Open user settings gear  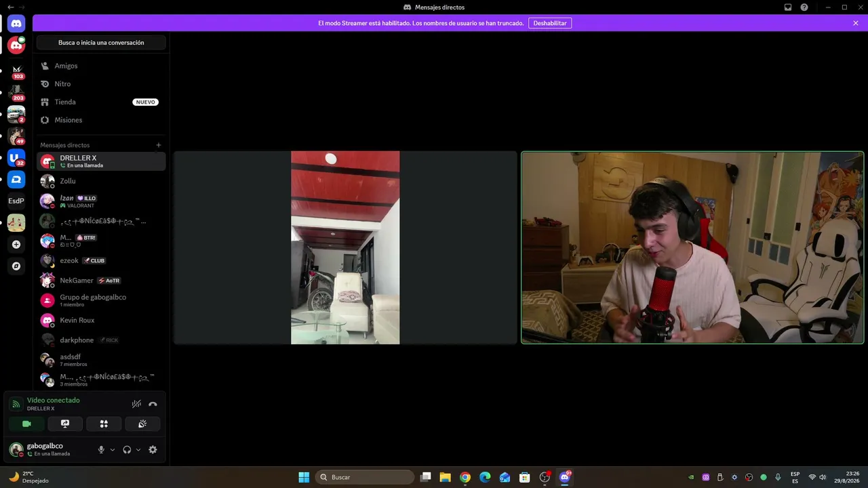click(153, 449)
